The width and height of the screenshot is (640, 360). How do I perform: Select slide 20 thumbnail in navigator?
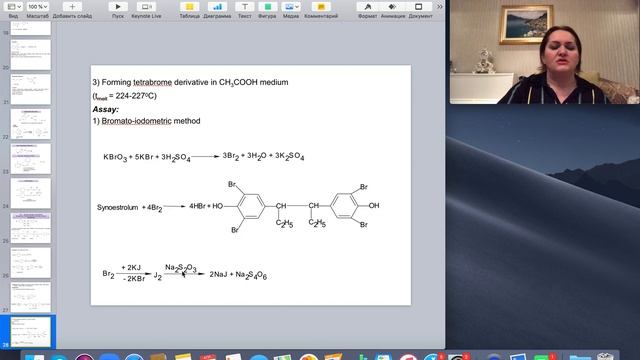[31, 55]
